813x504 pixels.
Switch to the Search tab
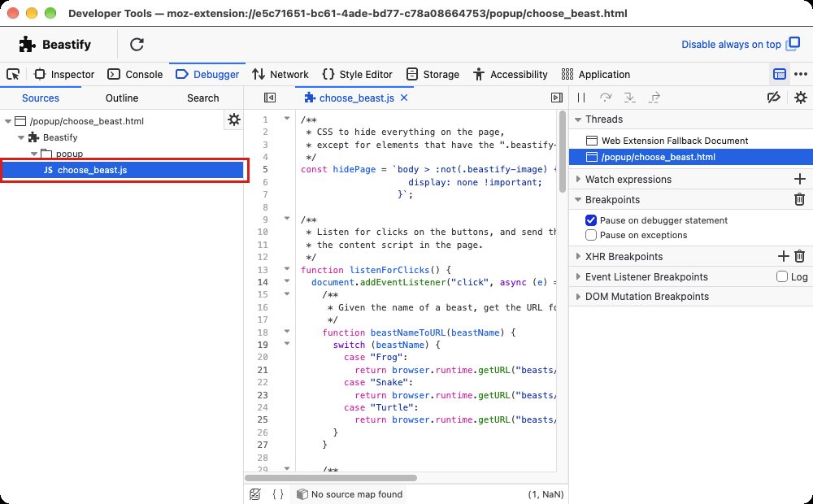[x=202, y=98]
